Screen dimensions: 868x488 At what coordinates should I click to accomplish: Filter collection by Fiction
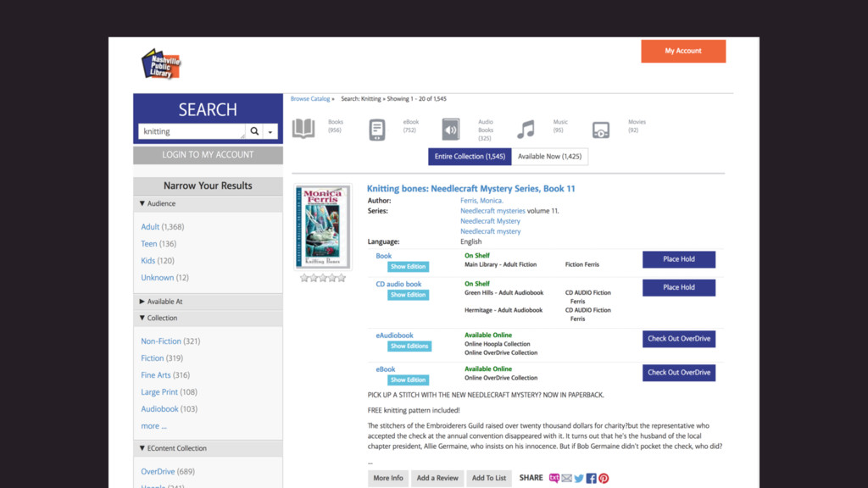pyautogui.click(x=153, y=358)
